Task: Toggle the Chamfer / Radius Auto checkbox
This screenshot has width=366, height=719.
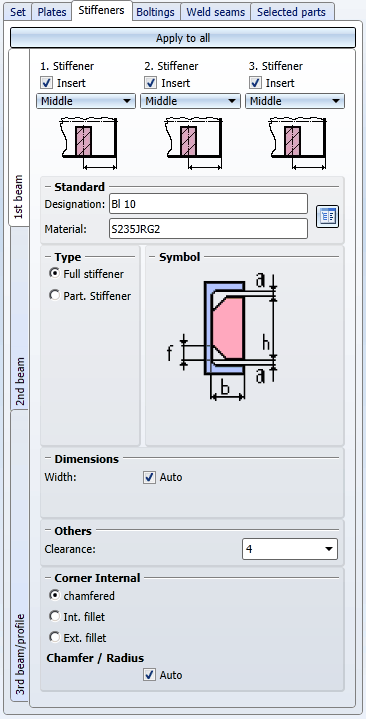Action: pyautogui.click(x=150, y=675)
